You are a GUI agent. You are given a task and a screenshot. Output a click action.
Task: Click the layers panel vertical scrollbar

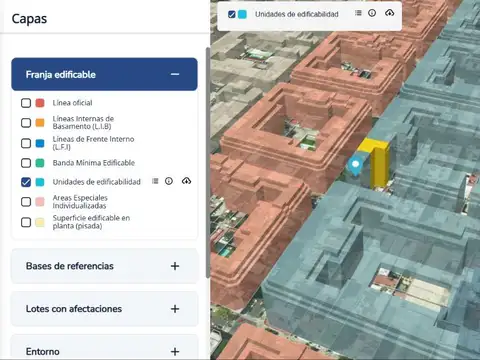point(208,163)
